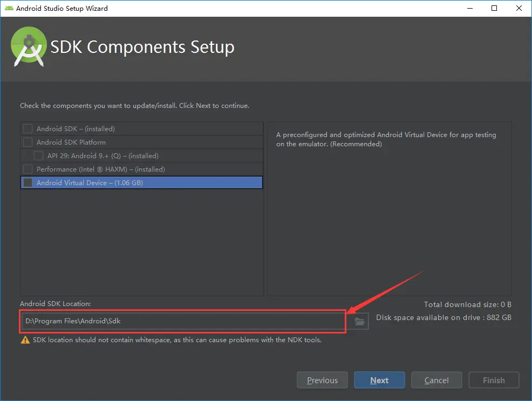Enable the Android Virtual Device checkbox
This screenshot has height=401, width=532.
28,182
